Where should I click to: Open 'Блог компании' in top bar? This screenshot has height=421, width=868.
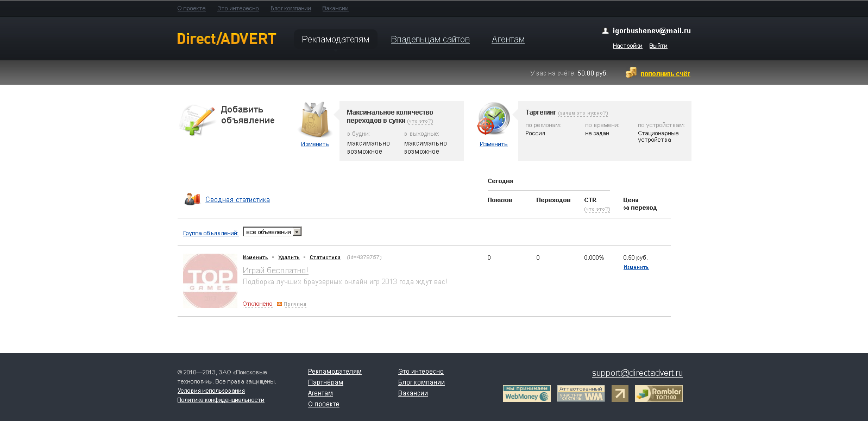tap(291, 8)
